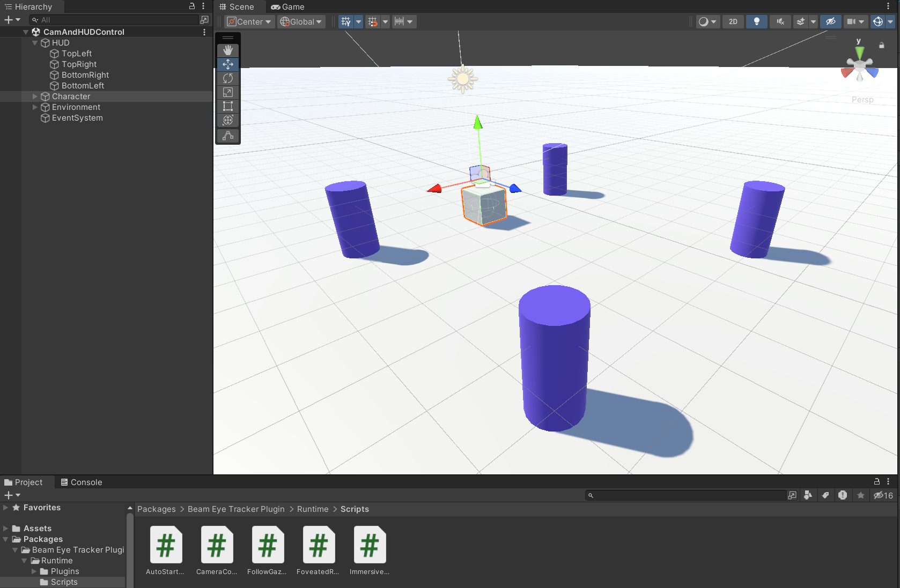Open the Global rotation dropdown

point(301,21)
